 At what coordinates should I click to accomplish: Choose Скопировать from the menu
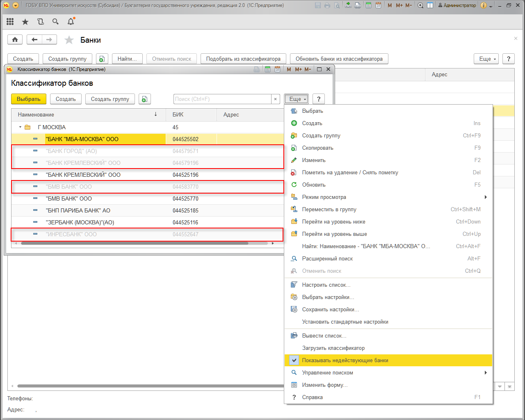pyautogui.click(x=388, y=148)
